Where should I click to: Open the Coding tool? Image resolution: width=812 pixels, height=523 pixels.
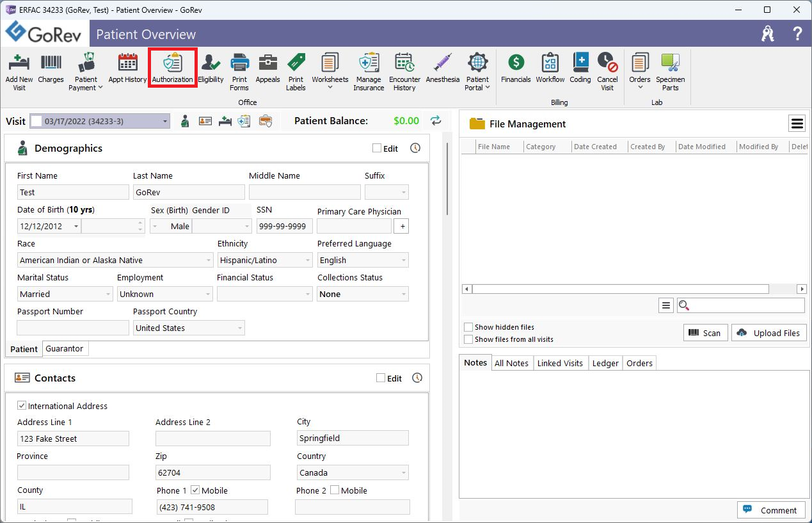[x=580, y=68]
